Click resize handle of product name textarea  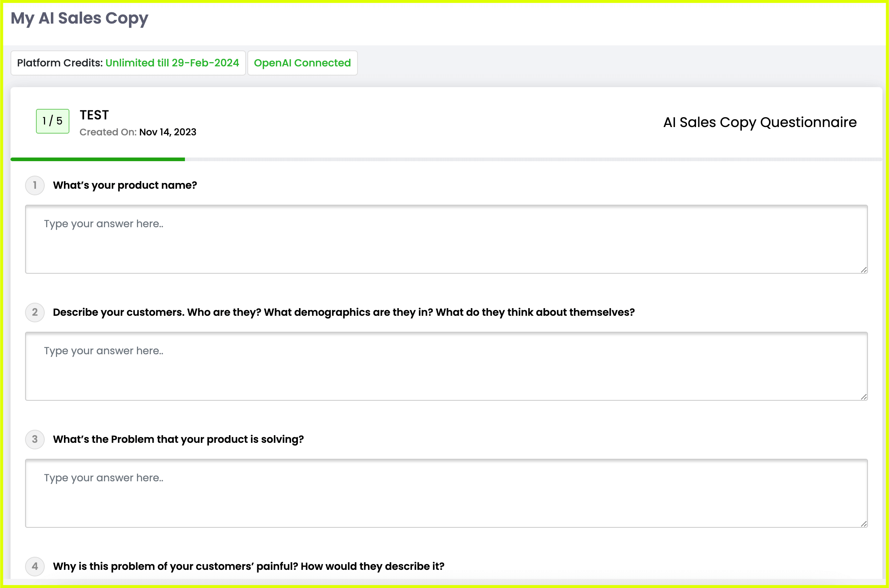point(864,270)
